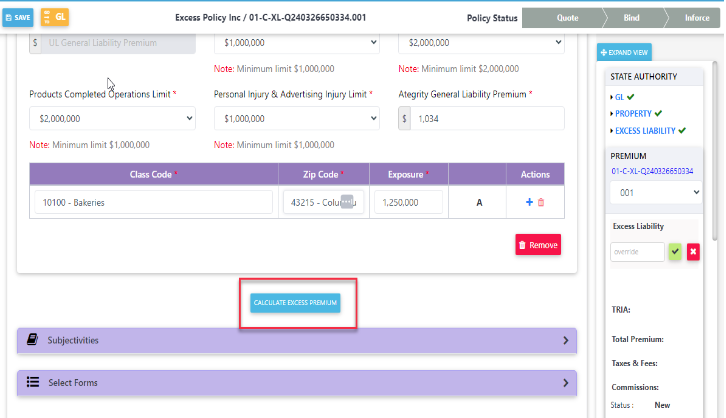Click the dollar sign prefix of Ategrity premium
726x418 pixels.
pyautogui.click(x=404, y=119)
